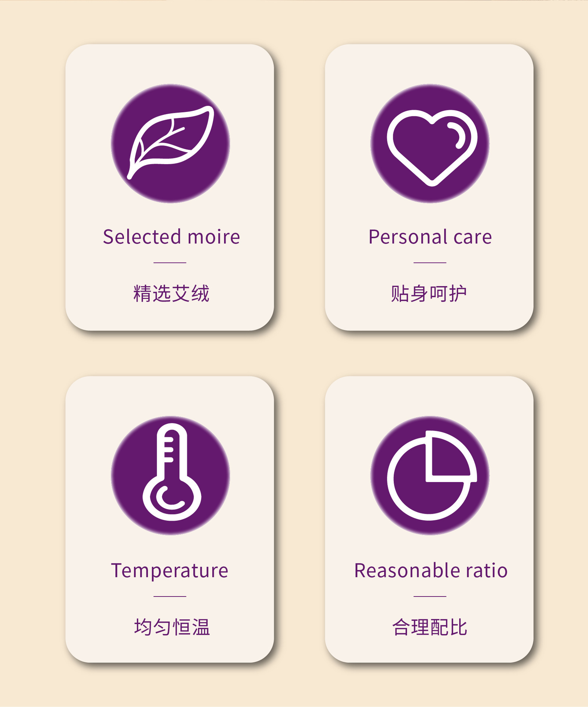Click divider line under 'Personal care'

pyautogui.click(x=429, y=263)
